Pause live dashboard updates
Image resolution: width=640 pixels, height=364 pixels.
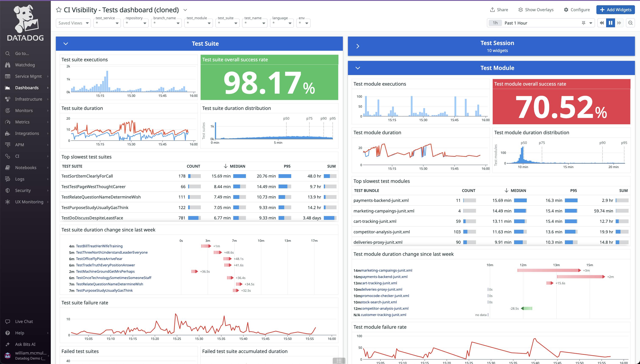[x=610, y=23]
